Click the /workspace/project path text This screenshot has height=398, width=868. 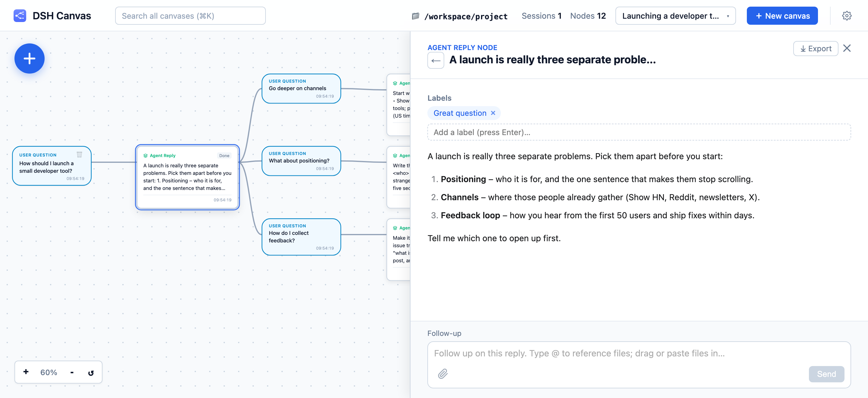(x=466, y=16)
